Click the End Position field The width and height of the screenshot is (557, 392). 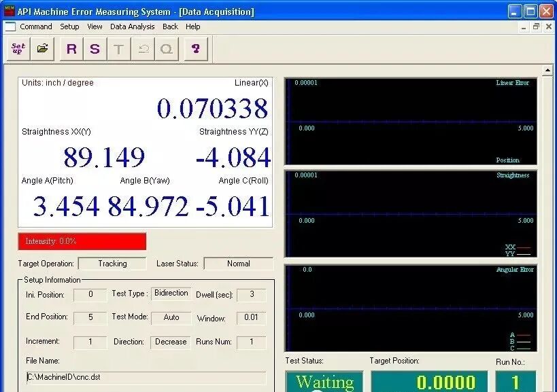[x=90, y=317]
